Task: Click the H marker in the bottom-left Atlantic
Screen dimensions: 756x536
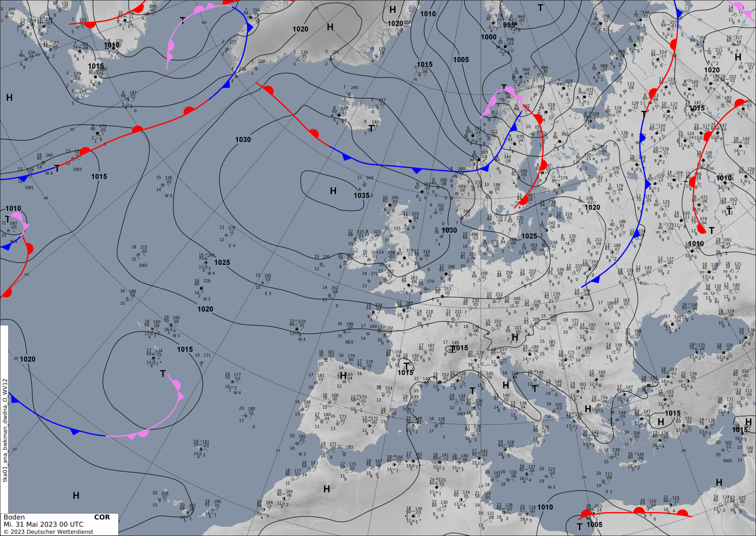Action: coord(76,496)
